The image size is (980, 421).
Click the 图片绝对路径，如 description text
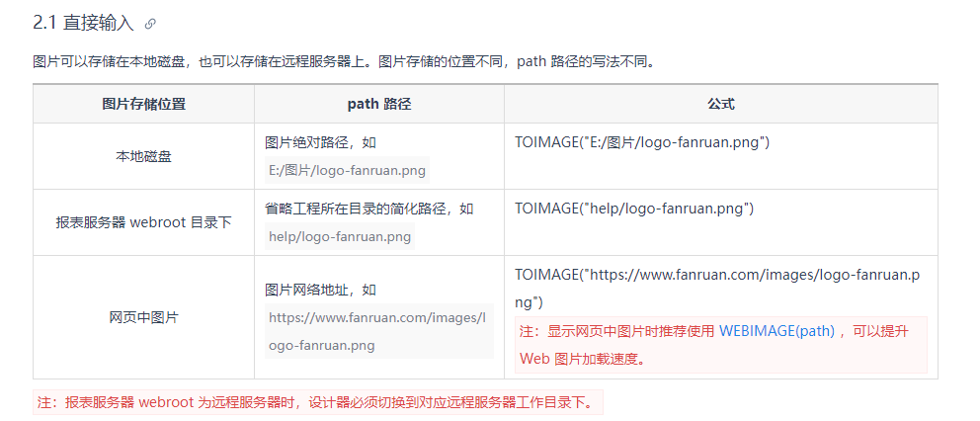click(321, 142)
